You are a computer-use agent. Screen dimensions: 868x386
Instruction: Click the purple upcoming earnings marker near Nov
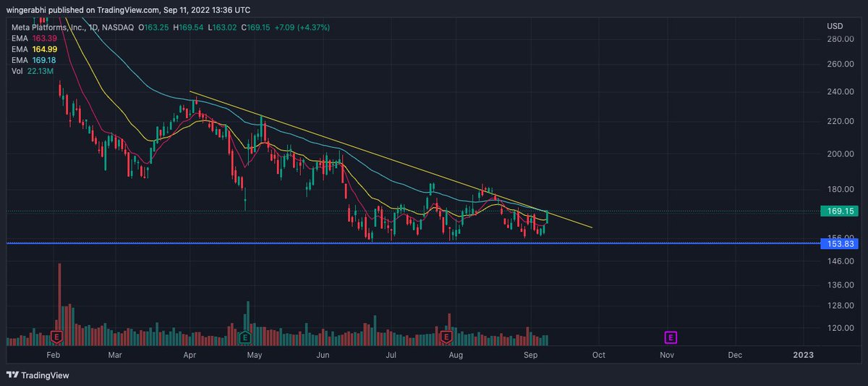(671, 337)
